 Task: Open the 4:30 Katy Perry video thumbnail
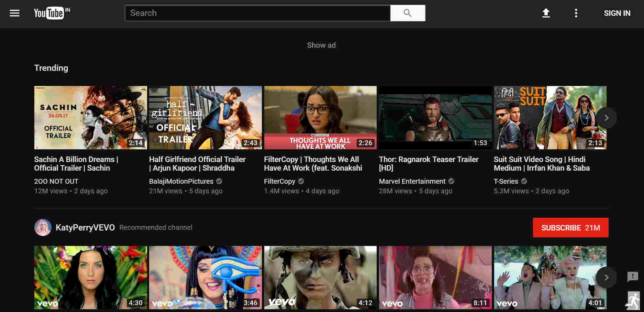point(91,277)
